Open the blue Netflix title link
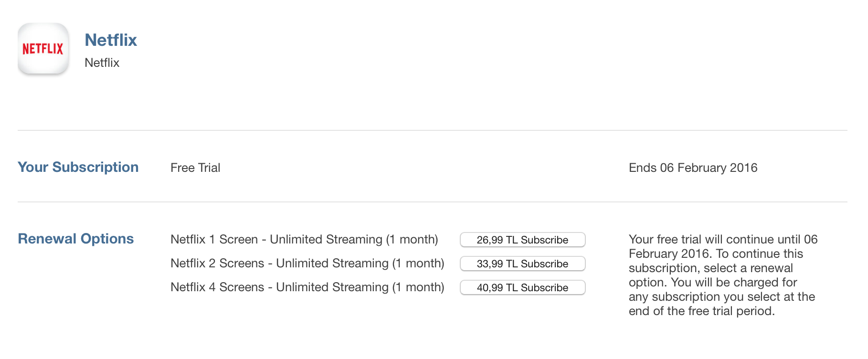 (x=111, y=40)
